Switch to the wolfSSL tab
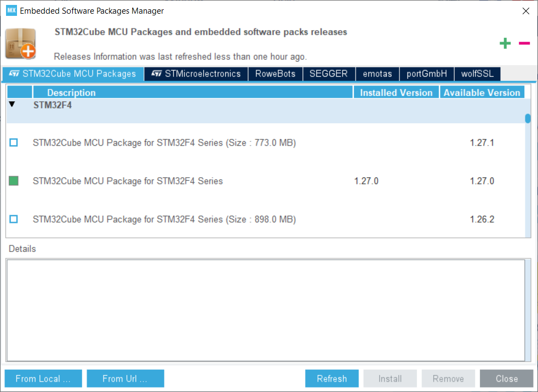Viewport: 538px width, 392px height. [x=477, y=74]
